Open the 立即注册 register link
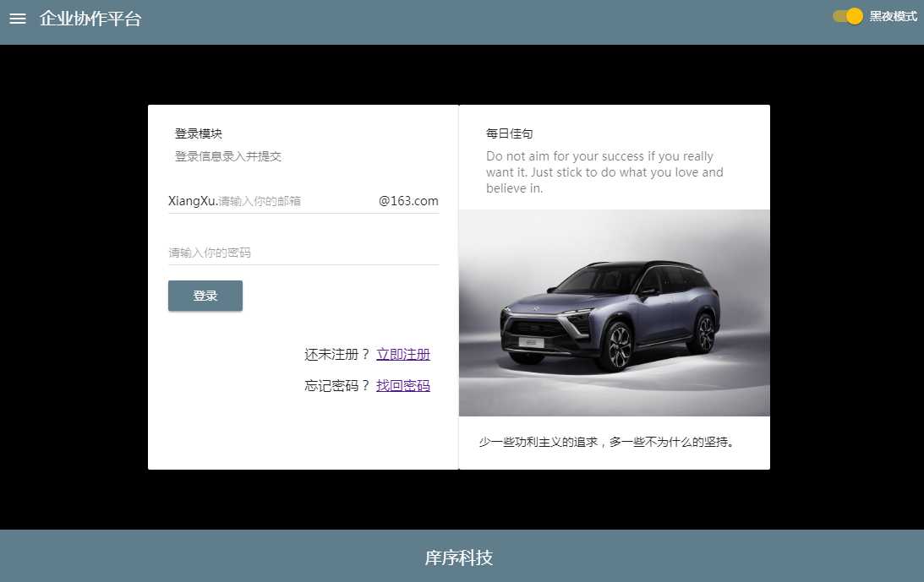 (x=403, y=354)
